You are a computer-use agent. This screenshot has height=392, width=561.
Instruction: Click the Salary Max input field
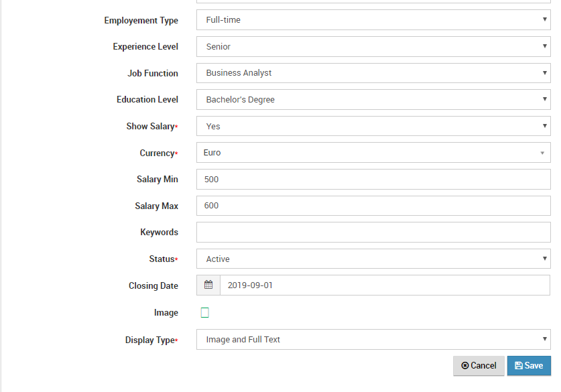coord(373,206)
